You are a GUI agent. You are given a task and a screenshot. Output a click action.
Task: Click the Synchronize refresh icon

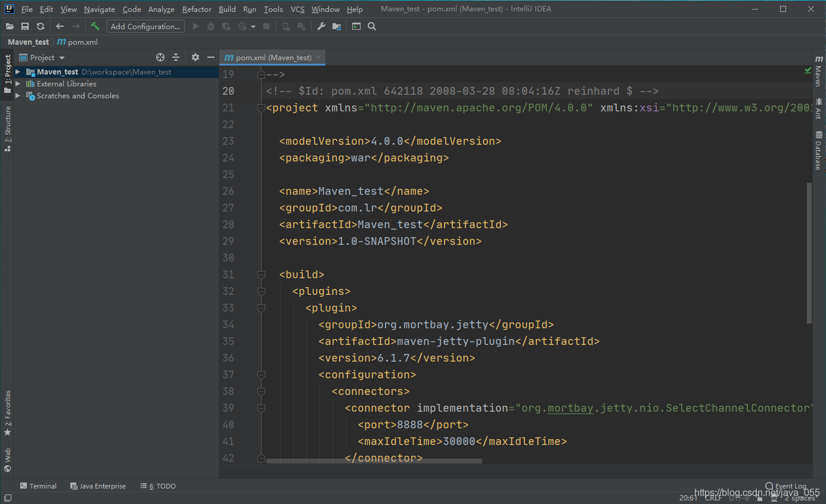[x=41, y=26]
